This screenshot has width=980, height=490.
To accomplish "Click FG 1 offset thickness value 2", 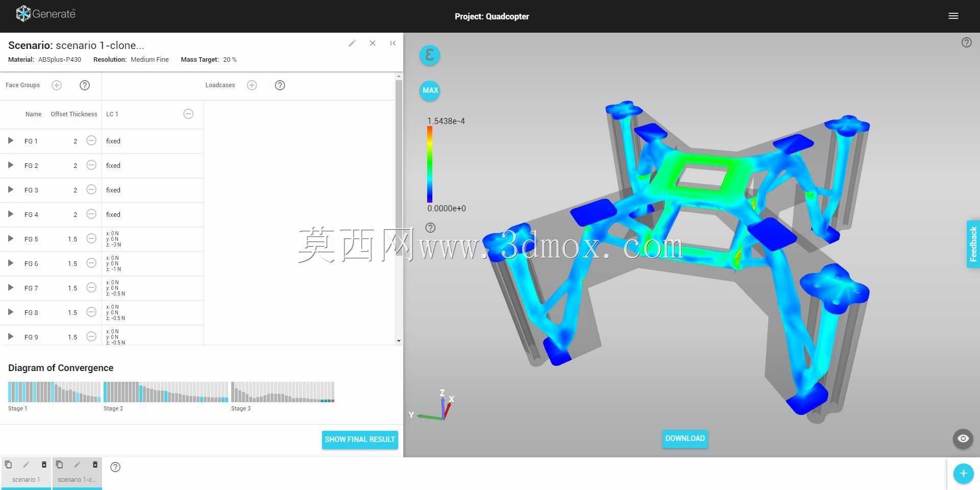I will click(x=75, y=141).
